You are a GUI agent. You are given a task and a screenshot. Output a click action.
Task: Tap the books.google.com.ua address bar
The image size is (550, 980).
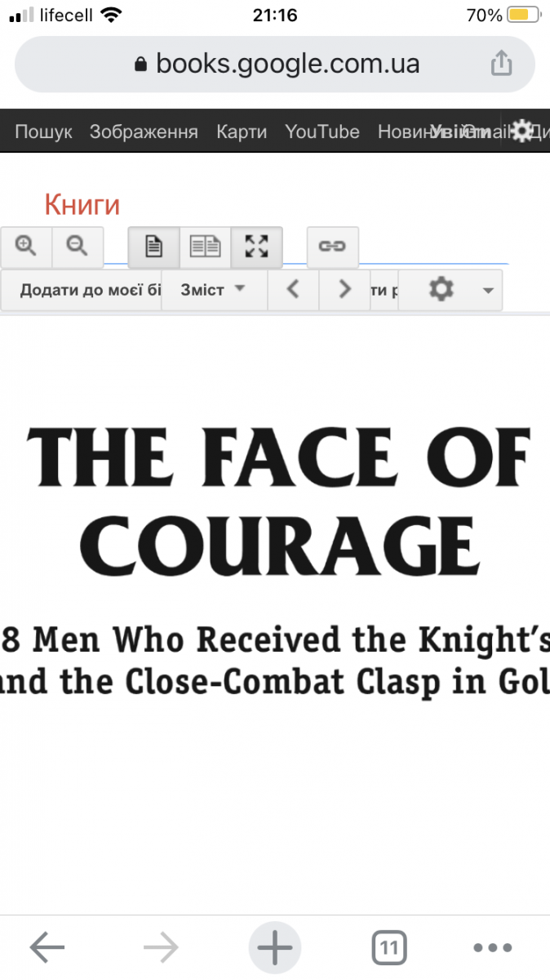pyautogui.click(x=275, y=64)
